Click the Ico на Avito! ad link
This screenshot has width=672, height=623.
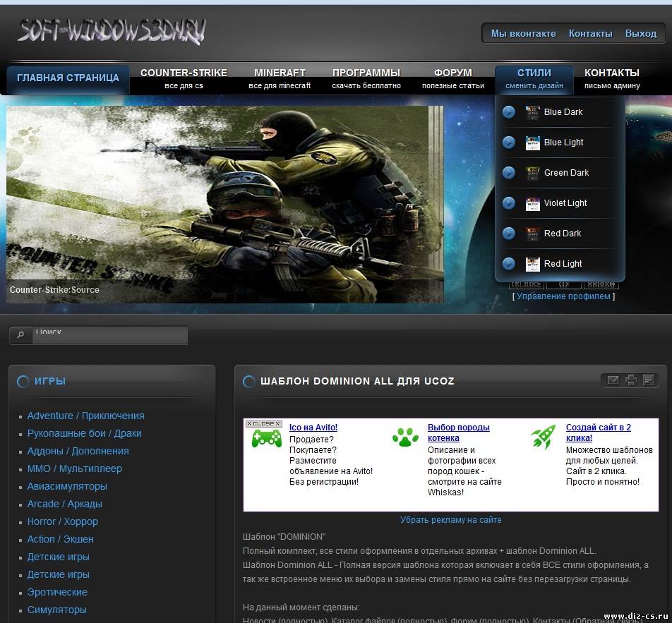(313, 427)
